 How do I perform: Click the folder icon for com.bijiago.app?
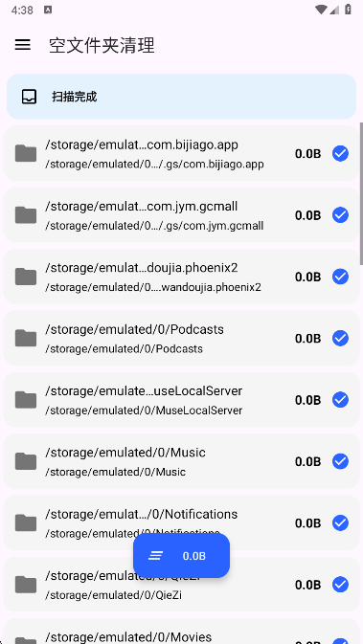pyautogui.click(x=26, y=153)
